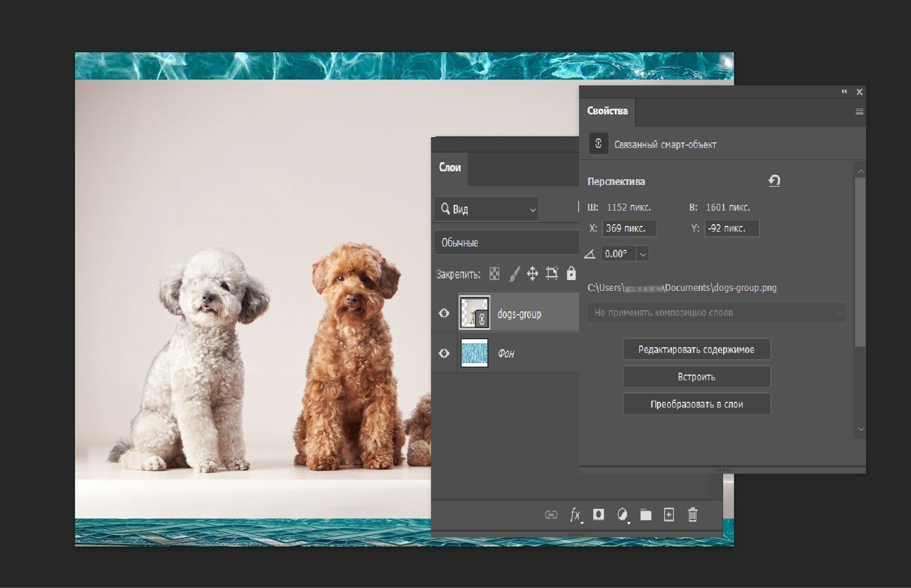Open the layer styles fx menu
Image resolution: width=911 pixels, height=588 pixels.
pyautogui.click(x=574, y=515)
